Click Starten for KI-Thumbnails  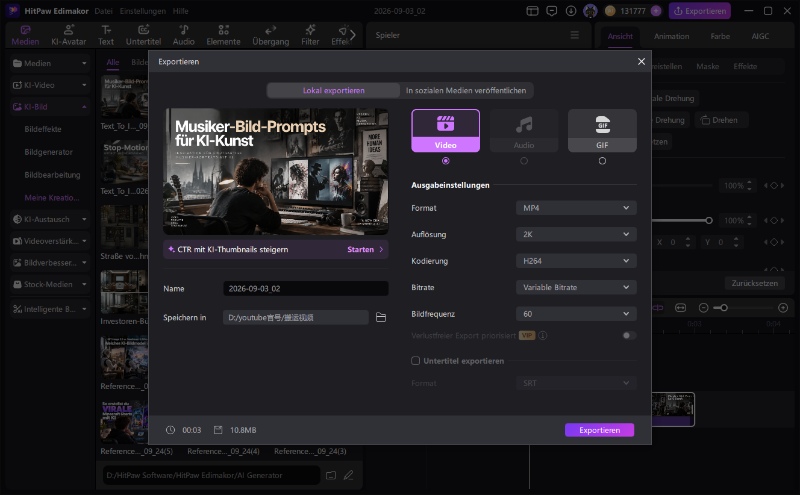[x=364, y=250]
